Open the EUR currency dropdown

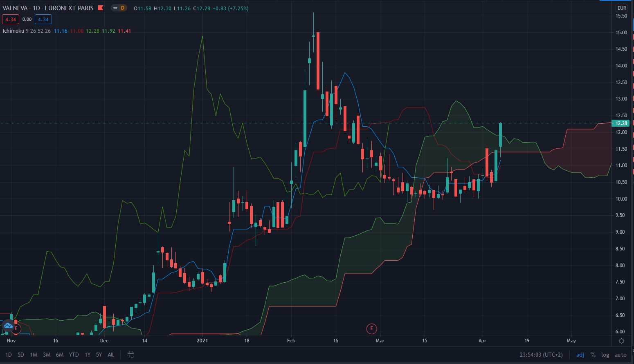pyautogui.click(x=622, y=8)
